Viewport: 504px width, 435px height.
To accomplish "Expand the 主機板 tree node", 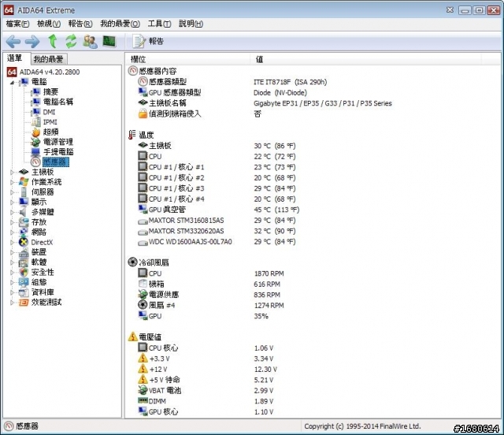I will point(12,172).
